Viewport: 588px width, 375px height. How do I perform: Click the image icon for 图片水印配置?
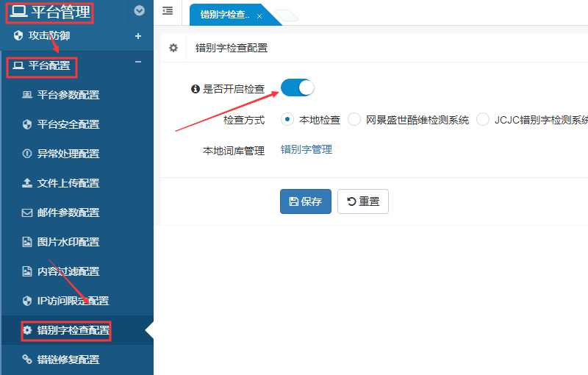[x=27, y=242]
